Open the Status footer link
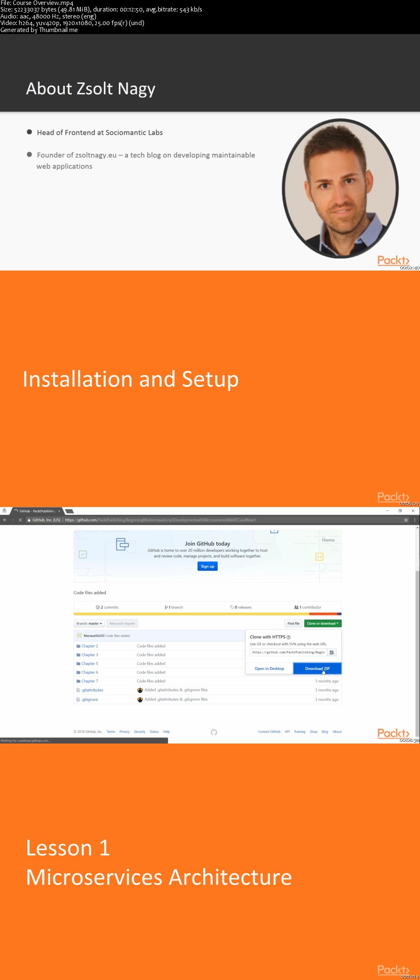The width and height of the screenshot is (420, 980). pos(154,732)
